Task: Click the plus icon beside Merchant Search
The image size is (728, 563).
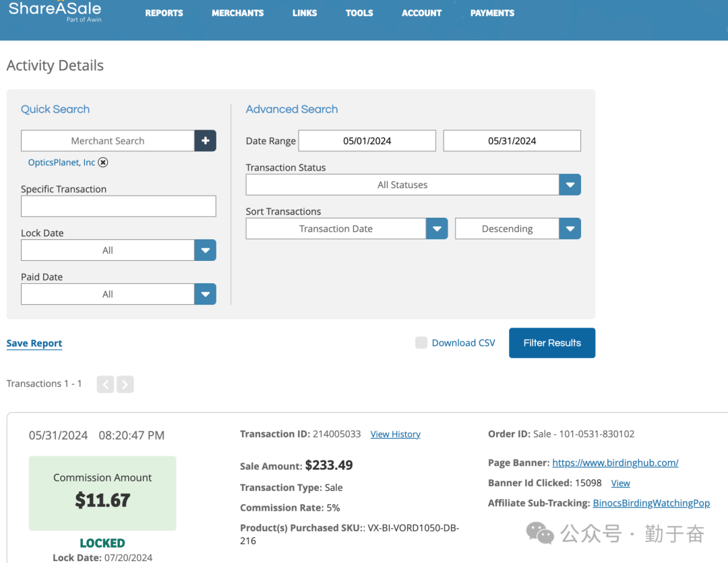Action: pos(205,141)
